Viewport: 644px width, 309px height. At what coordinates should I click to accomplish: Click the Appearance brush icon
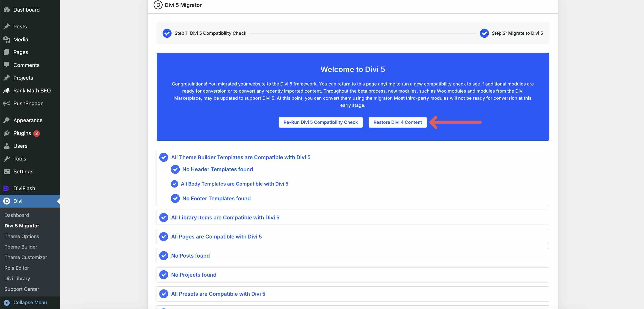pyautogui.click(x=7, y=120)
